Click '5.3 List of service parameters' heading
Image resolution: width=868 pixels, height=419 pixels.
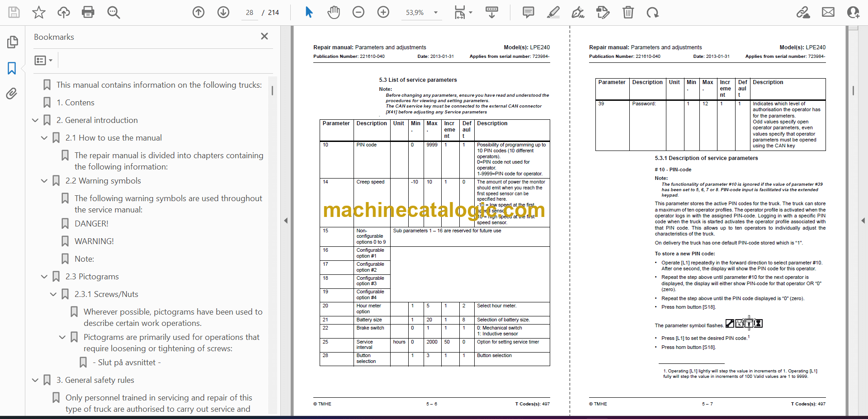(x=418, y=80)
